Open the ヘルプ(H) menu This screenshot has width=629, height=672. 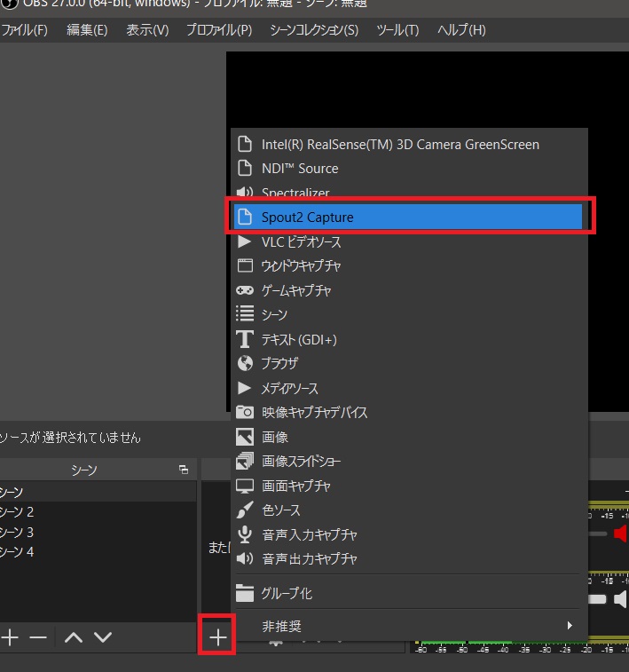[461, 30]
